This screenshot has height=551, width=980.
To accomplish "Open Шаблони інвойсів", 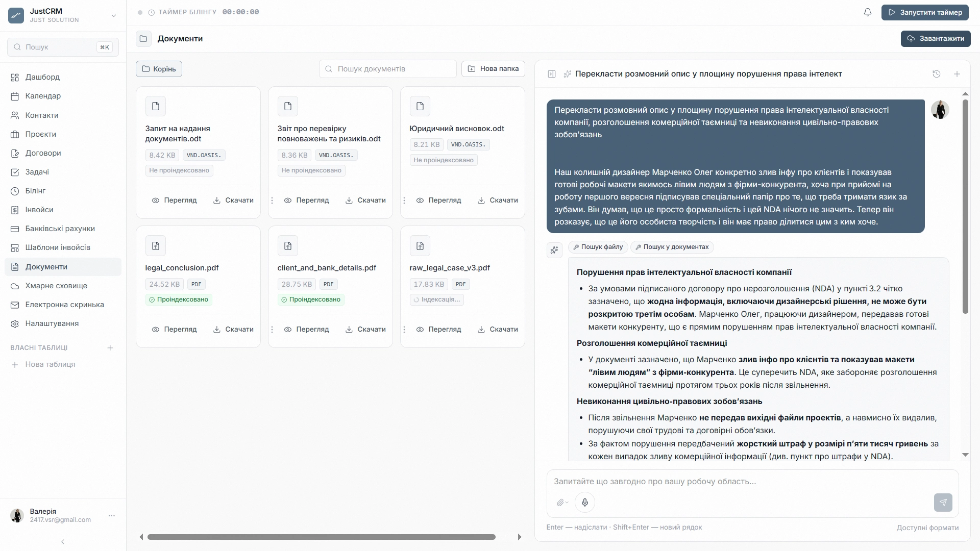I will coord(63,247).
